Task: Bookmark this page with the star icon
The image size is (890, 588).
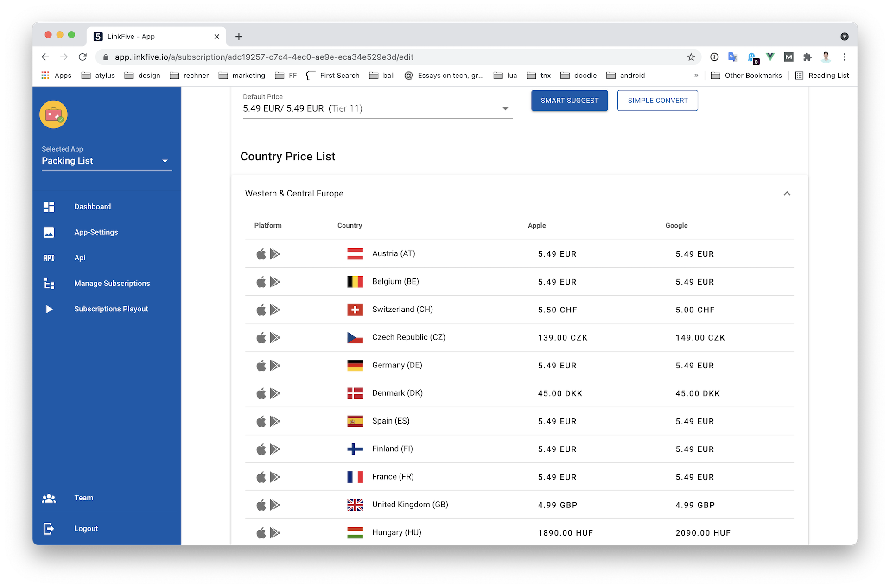Action: click(691, 57)
